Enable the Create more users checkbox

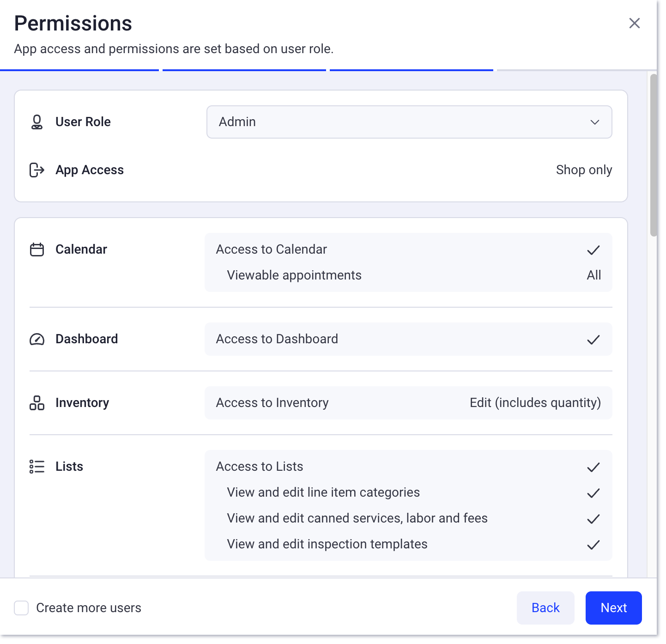pos(21,608)
